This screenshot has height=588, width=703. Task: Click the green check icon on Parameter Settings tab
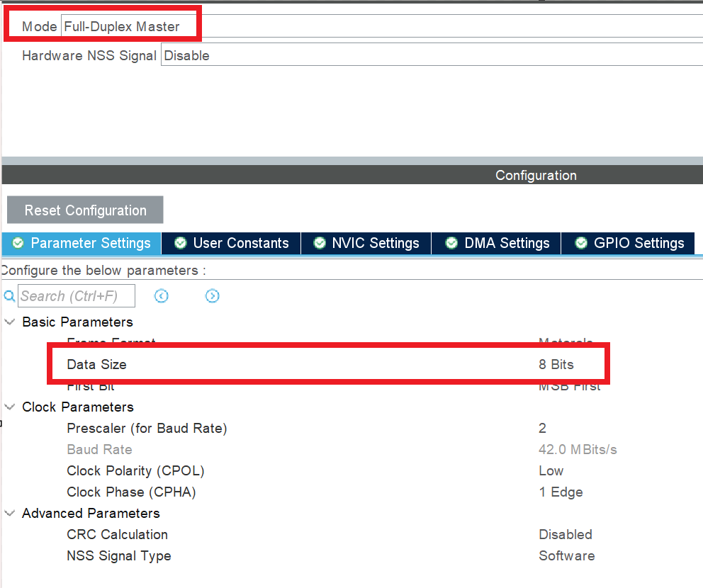click(x=17, y=243)
